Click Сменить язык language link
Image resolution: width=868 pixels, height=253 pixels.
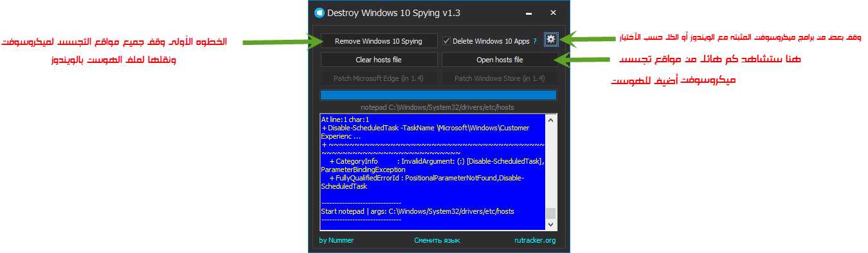pyautogui.click(x=437, y=240)
